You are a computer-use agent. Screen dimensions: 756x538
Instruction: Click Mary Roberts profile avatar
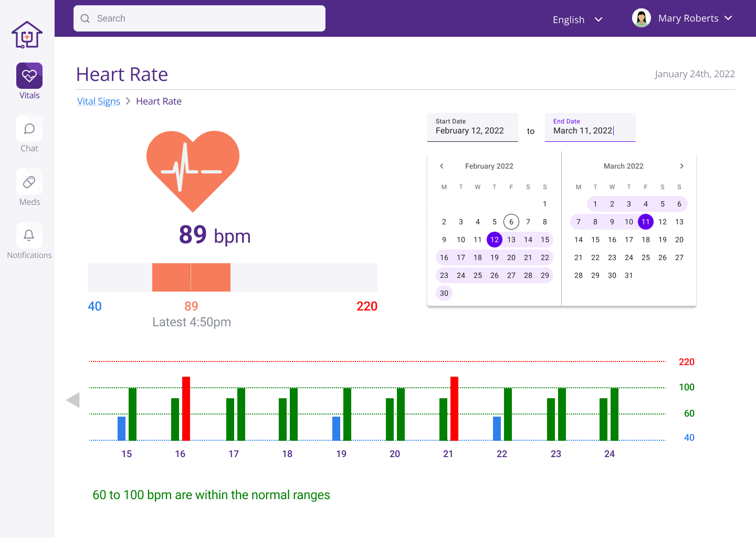641,17
